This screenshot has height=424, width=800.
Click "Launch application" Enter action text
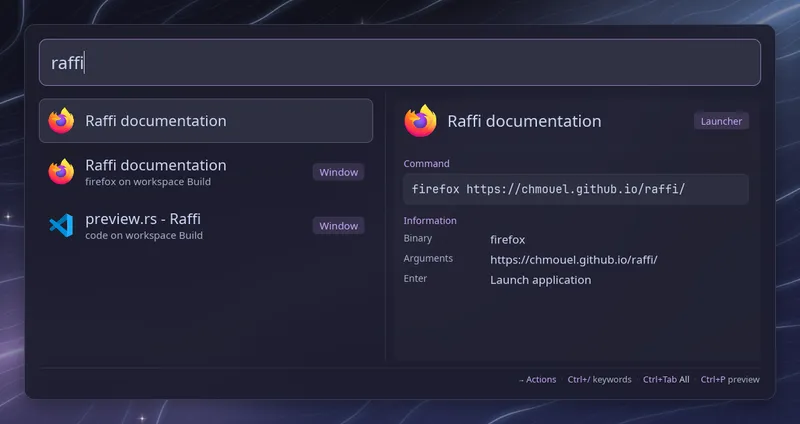(x=540, y=280)
